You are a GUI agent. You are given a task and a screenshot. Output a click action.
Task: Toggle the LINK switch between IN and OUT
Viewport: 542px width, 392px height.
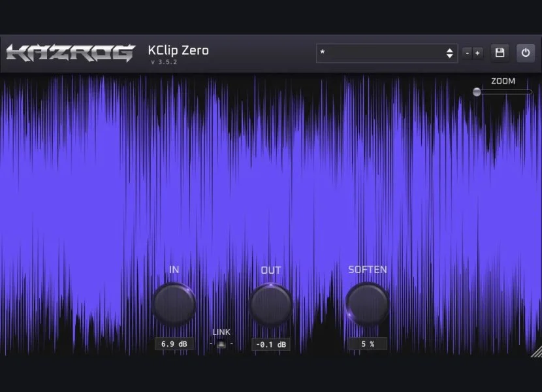click(x=221, y=344)
